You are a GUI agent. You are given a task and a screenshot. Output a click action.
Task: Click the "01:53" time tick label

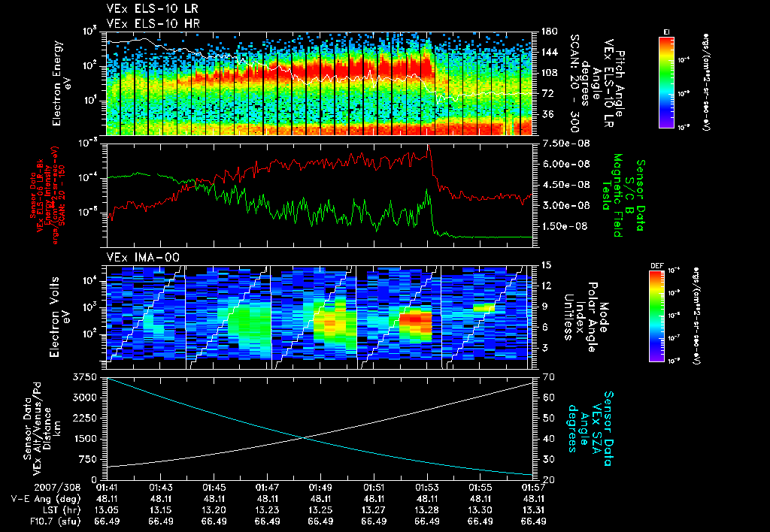(x=427, y=488)
